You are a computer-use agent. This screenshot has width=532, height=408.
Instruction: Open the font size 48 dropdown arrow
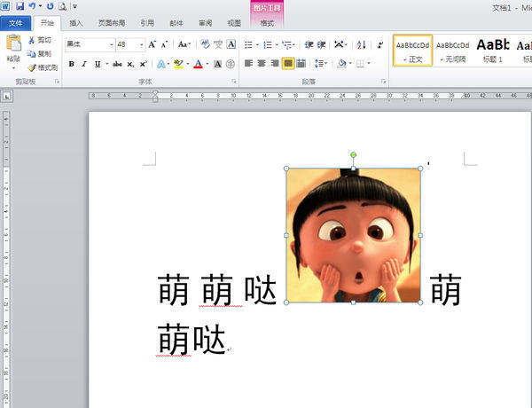[x=142, y=45]
